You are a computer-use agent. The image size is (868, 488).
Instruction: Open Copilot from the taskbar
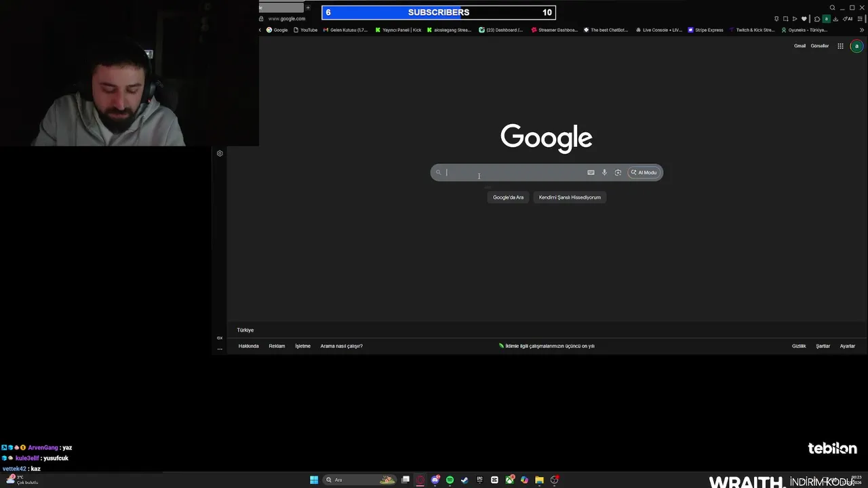[524, 480]
